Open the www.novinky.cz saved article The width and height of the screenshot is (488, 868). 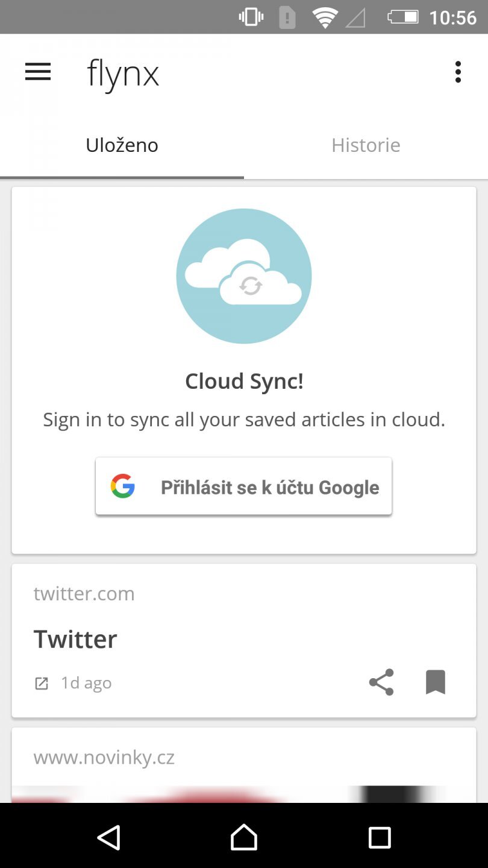104,757
